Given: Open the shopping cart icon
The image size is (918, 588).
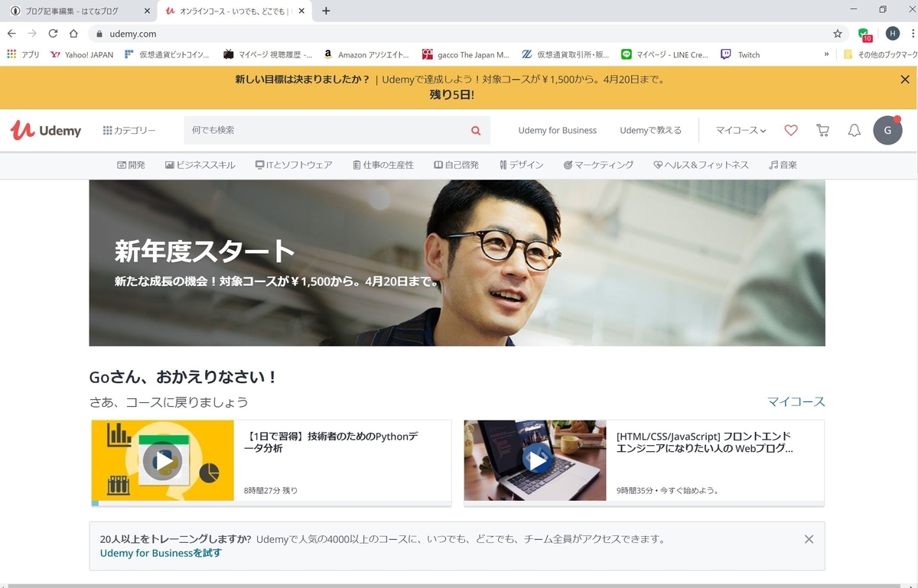Looking at the screenshot, I should pyautogui.click(x=823, y=131).
